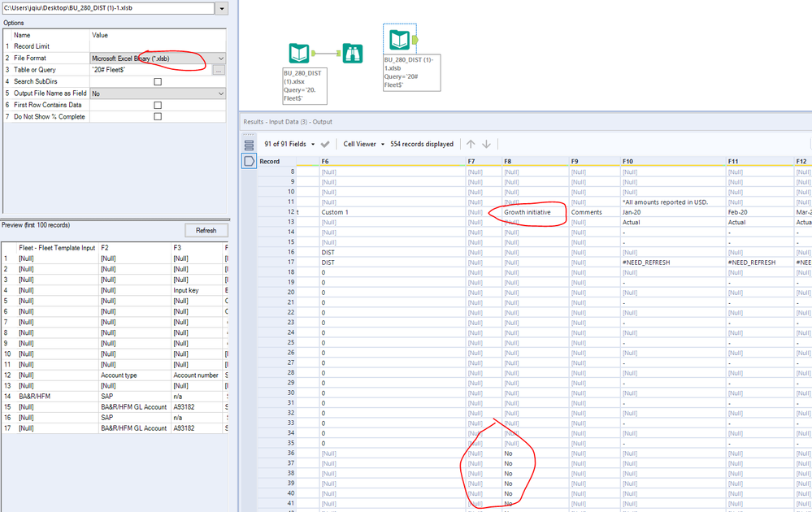Click the down arrow in Results toolbar
This screenshot has height=512, width=812.
(x=486, y=144)
